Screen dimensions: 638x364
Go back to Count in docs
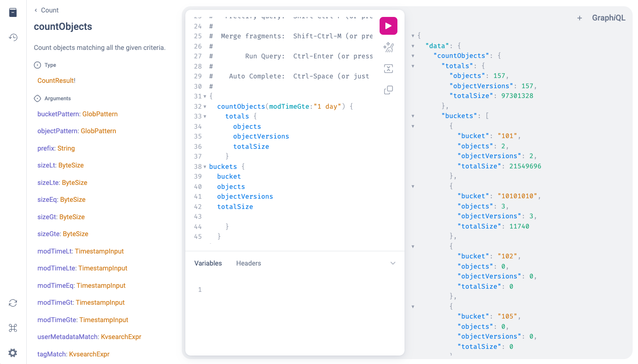46,10
